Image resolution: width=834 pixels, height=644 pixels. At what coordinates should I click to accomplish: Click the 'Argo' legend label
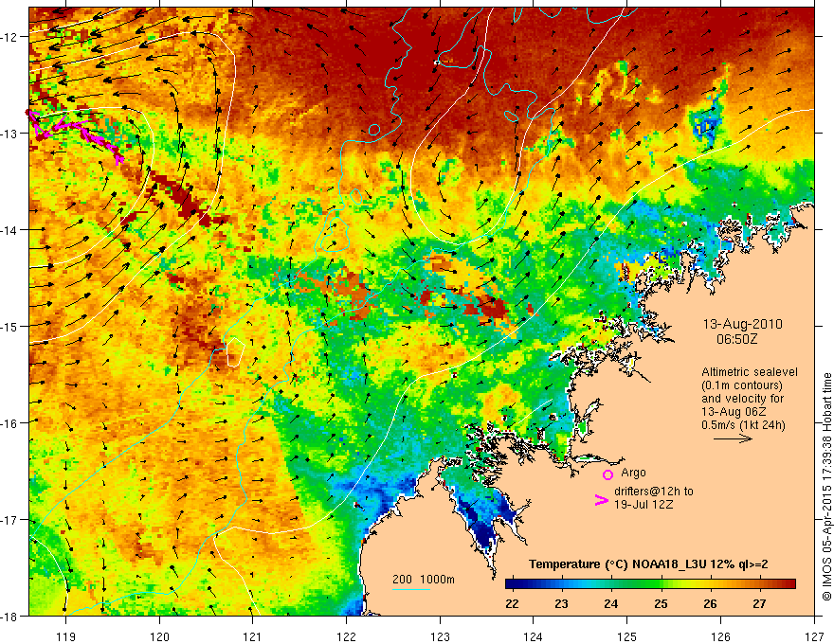click(633, 473)
